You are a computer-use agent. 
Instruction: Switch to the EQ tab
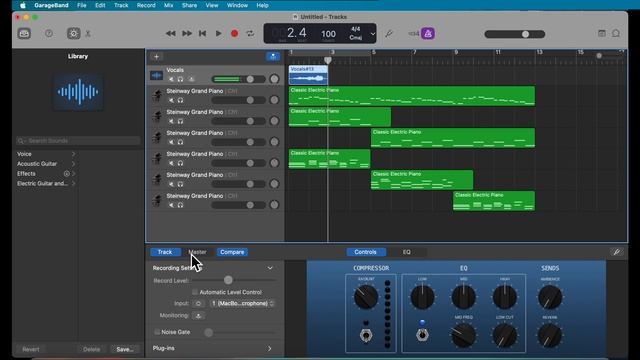click(407, 252)
